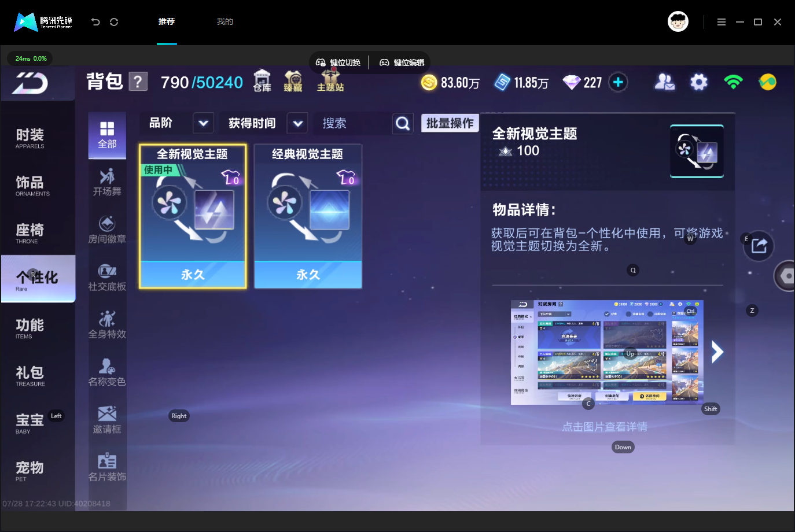Viewport: 795px width, 532px height.
Task: Click the search magnifier icon
Action: point(403,123)
